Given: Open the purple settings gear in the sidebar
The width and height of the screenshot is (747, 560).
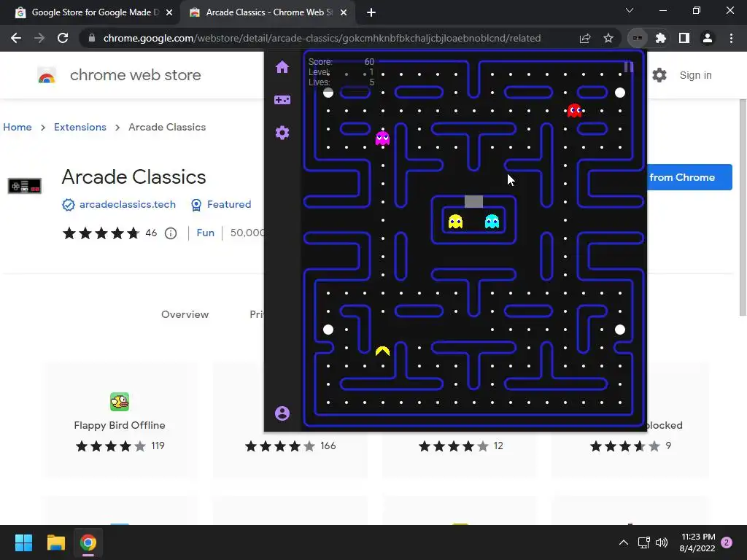Looking at the screenshot, I should coord(282,133).
